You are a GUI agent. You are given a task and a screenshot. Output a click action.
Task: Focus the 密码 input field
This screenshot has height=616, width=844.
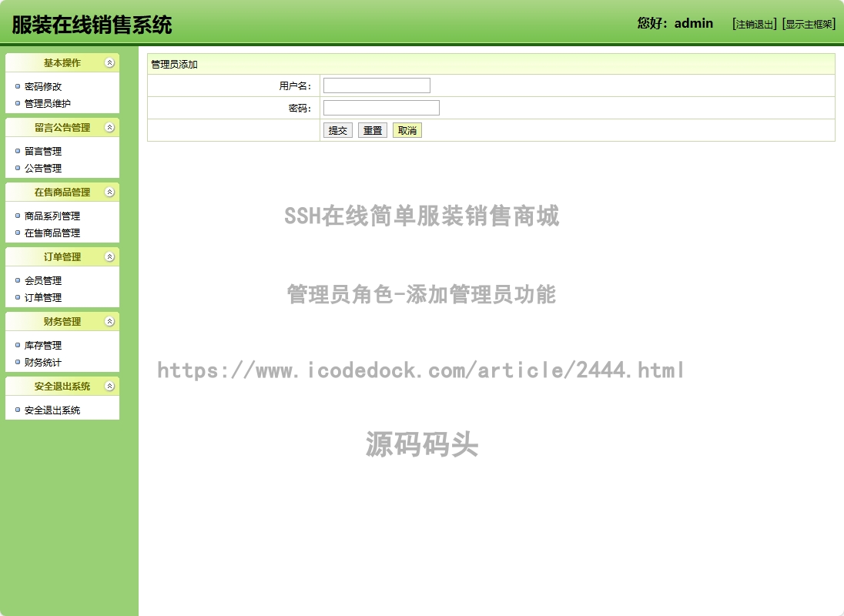tap(381, 108)
